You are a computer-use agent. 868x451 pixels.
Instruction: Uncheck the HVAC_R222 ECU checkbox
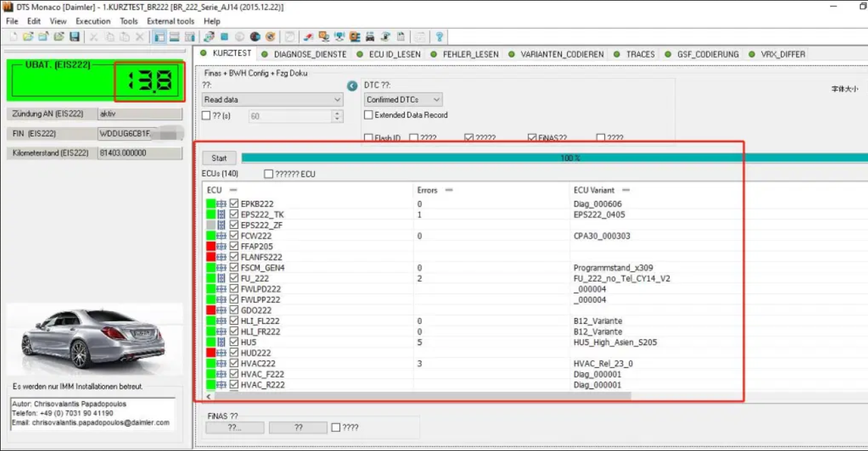[234, 385]
